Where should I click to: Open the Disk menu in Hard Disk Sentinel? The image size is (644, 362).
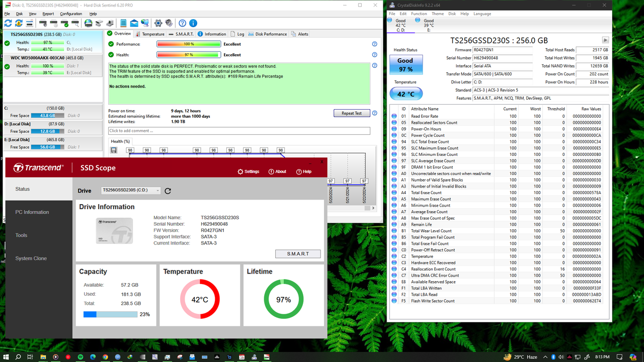[19, 14]
